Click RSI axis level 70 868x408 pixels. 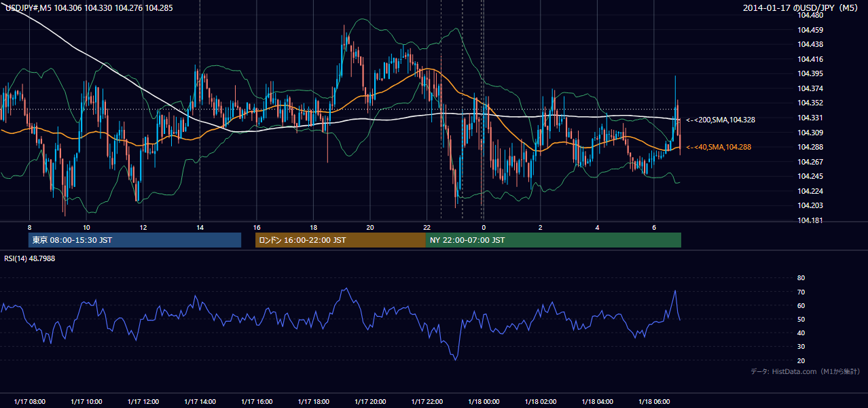pos(801,292)
